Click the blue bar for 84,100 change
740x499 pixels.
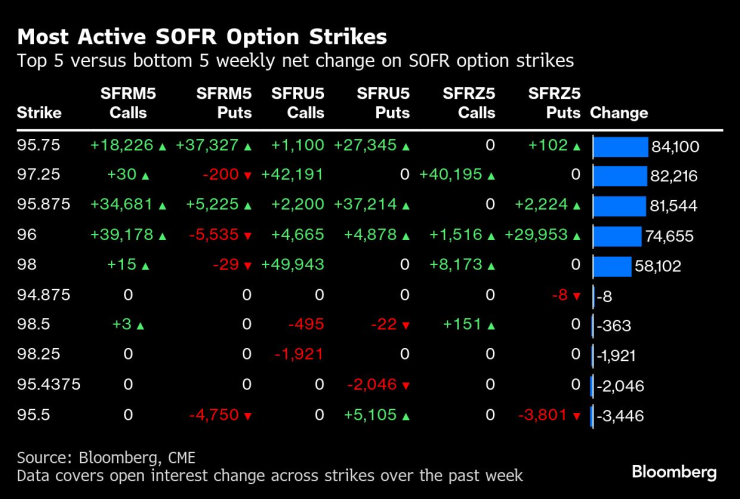621,147
